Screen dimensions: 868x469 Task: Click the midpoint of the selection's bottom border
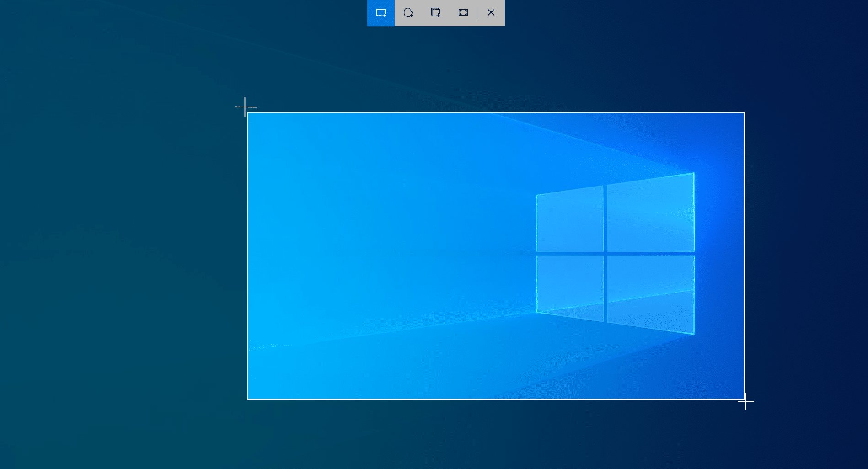point(496,399)
